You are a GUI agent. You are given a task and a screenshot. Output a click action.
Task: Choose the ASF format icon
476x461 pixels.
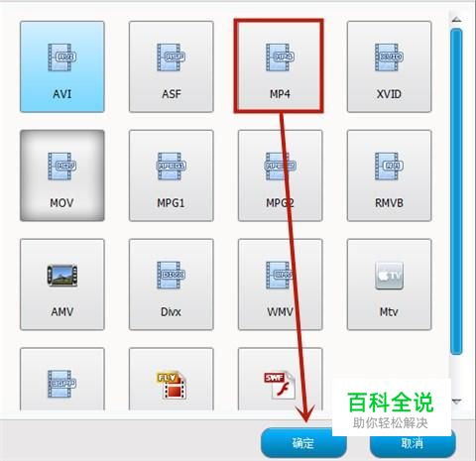click(171, 58)
